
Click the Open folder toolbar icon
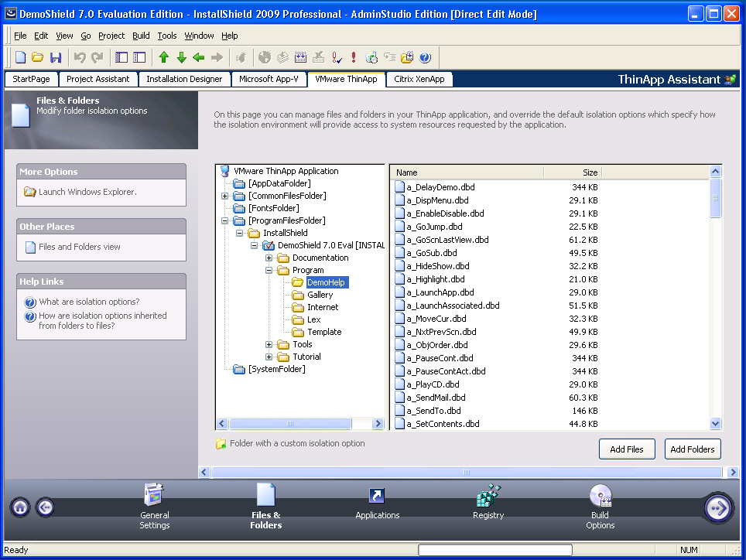click(37, 57)
